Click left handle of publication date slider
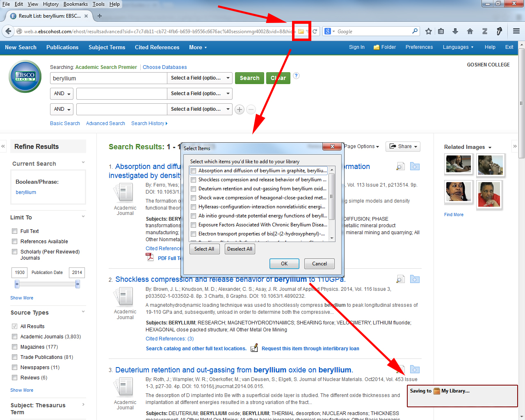 click(x=17, y=284)
